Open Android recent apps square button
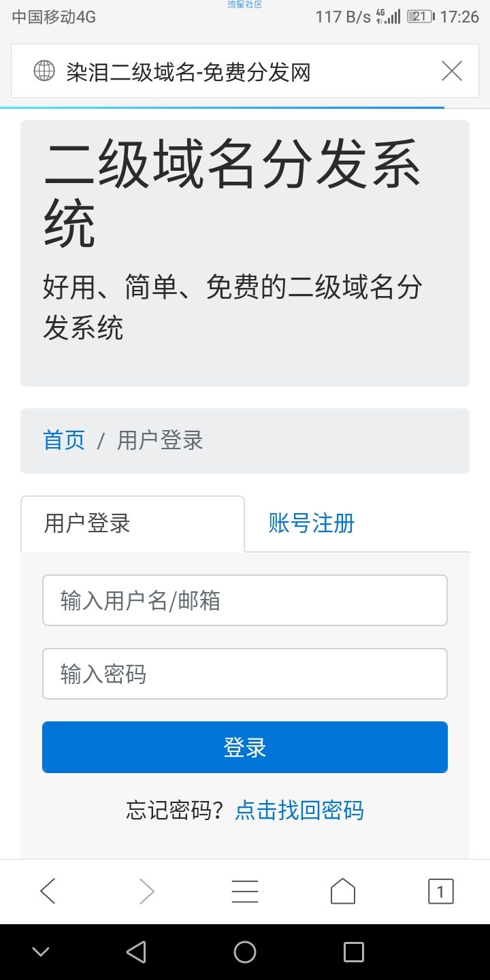The image size is (490, 980). point(353,952)
